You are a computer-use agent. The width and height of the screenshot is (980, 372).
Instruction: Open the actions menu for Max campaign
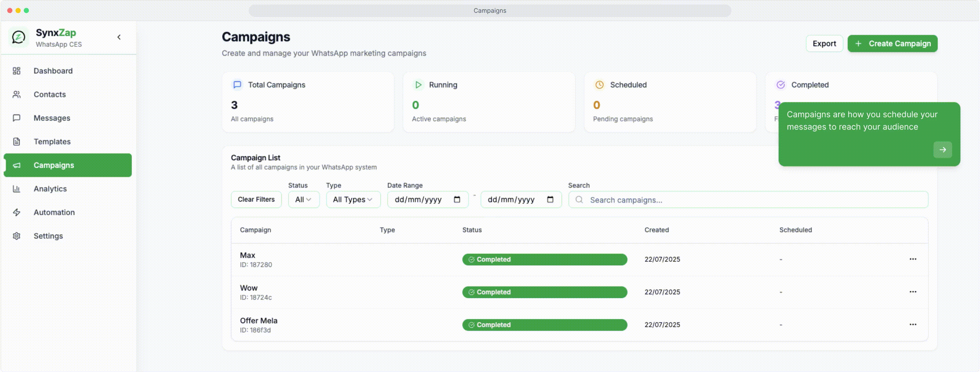(913, 259)
